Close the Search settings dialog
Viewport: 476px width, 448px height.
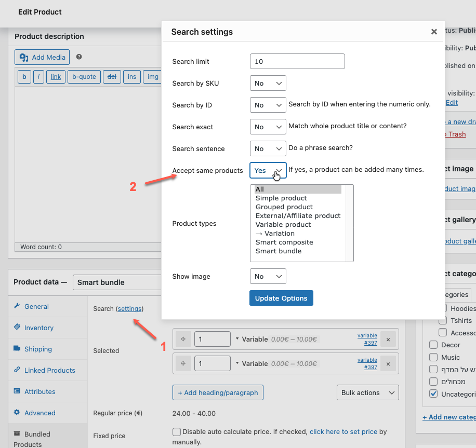point(434,32)
